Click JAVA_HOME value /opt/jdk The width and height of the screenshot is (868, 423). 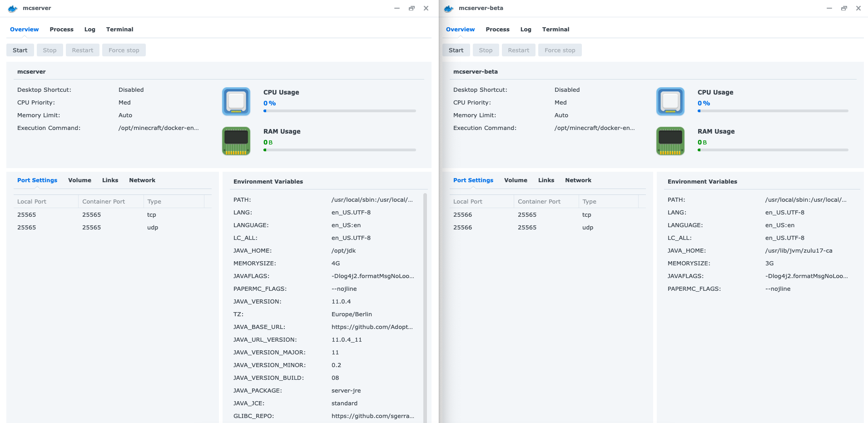[344, 251]
